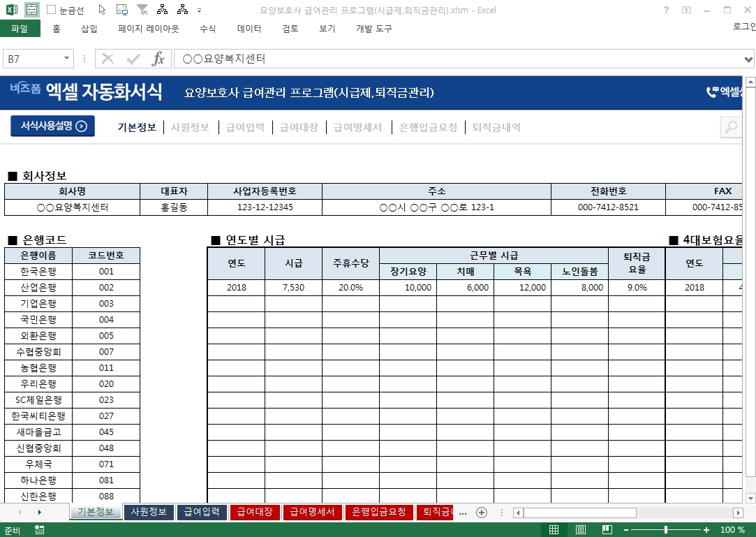Image resolution: width=756 pixels, height=537 pixels.
Task: Toggle the 눈금선 gridlines checkbox
Action: click(x=52, y=10)
